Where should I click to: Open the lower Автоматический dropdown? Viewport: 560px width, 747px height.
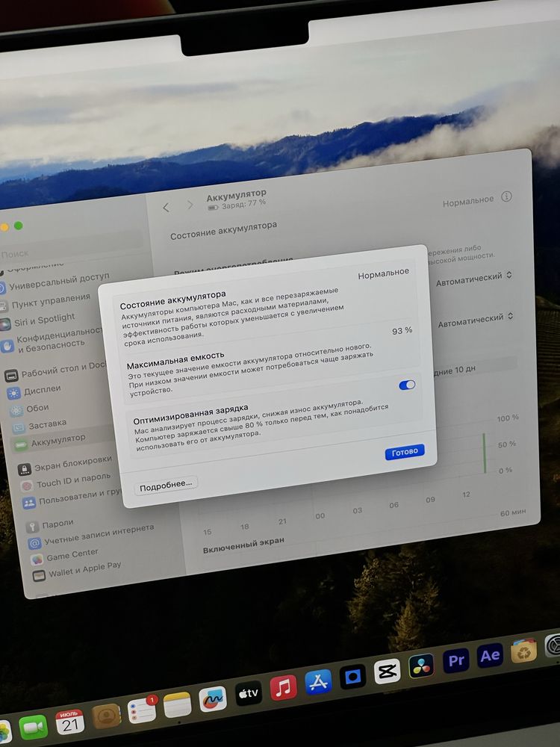[x=475, y=320]
